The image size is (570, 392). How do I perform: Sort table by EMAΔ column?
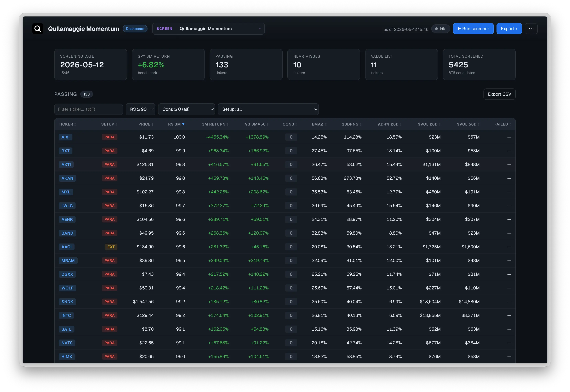319,124
